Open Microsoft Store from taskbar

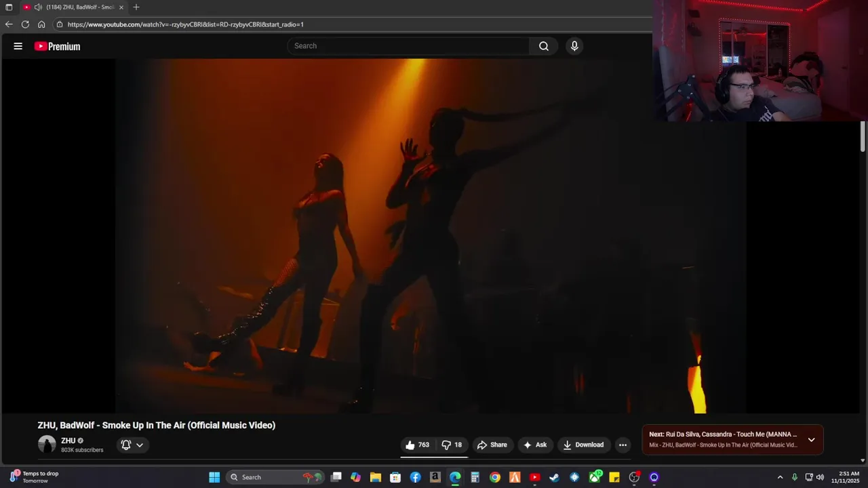pos(395,477)
